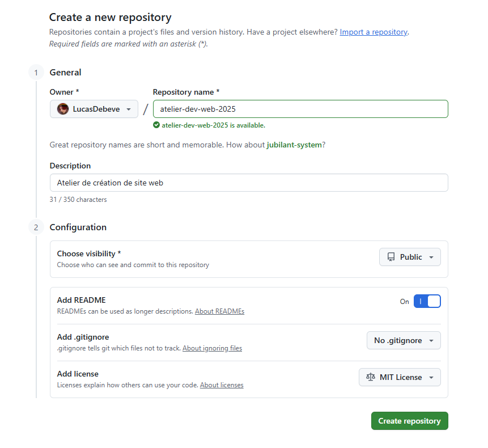The height and width of the screenshot is (448, 488).
Task: Select the Configuration section heading
Action: click(x=78, y=227)
